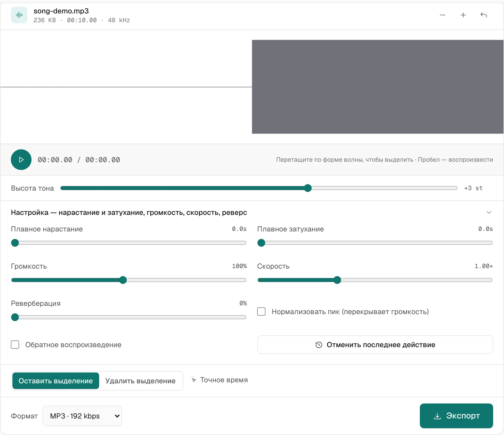Click the Громкость slider handle
This screenshot has height=435, width=504.
pos(123,280)
